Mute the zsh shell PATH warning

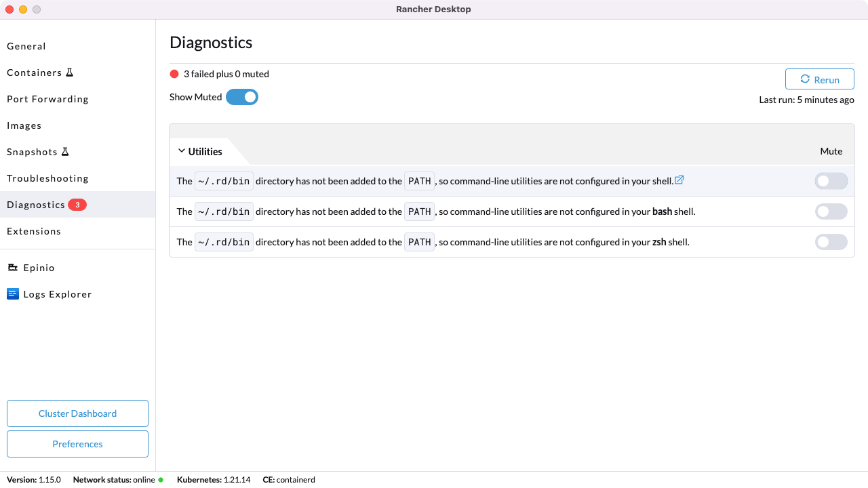point(831,242)
